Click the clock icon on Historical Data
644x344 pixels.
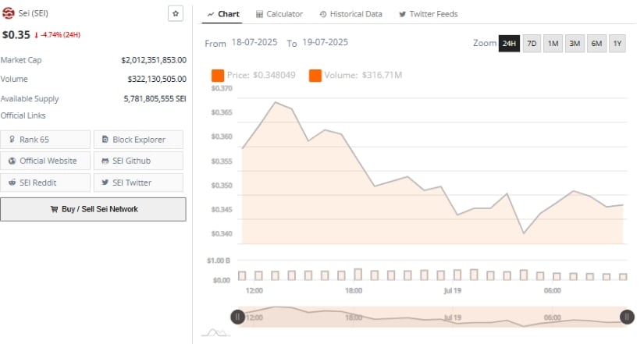(x=323, y=14)
